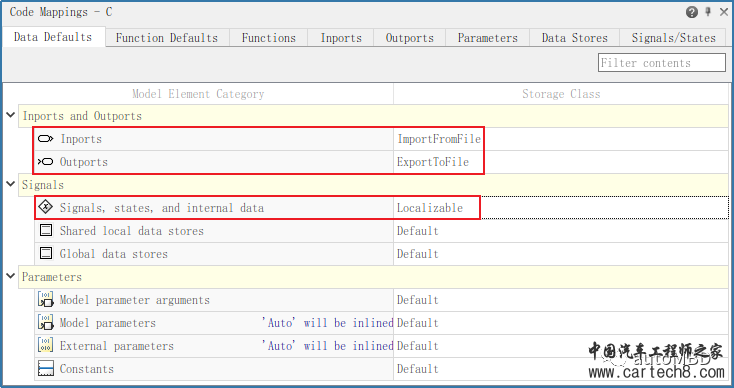Click the Global data stores icon
Viewport: 734px width, 388px height.
[x=45, y=253]
